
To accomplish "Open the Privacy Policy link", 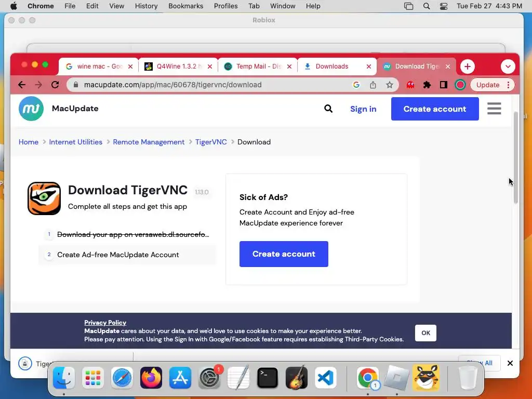I will [x=105, y=323].
